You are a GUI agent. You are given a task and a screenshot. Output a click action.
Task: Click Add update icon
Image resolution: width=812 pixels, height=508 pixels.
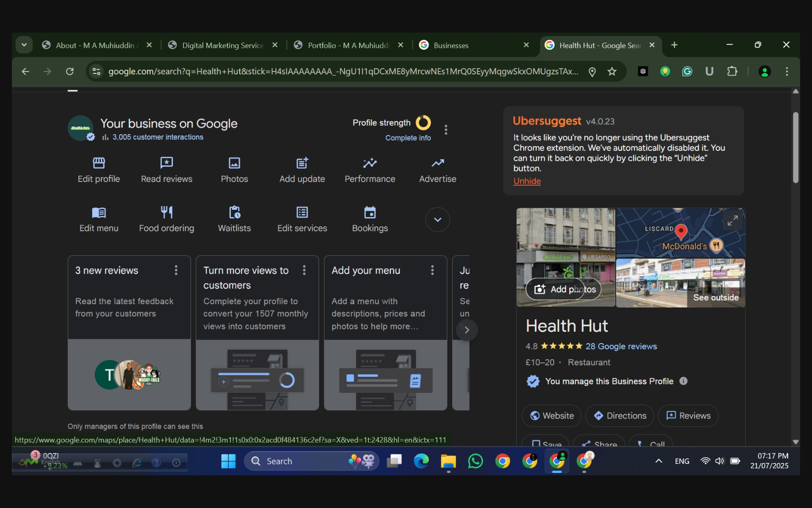(x=302, y=163)
